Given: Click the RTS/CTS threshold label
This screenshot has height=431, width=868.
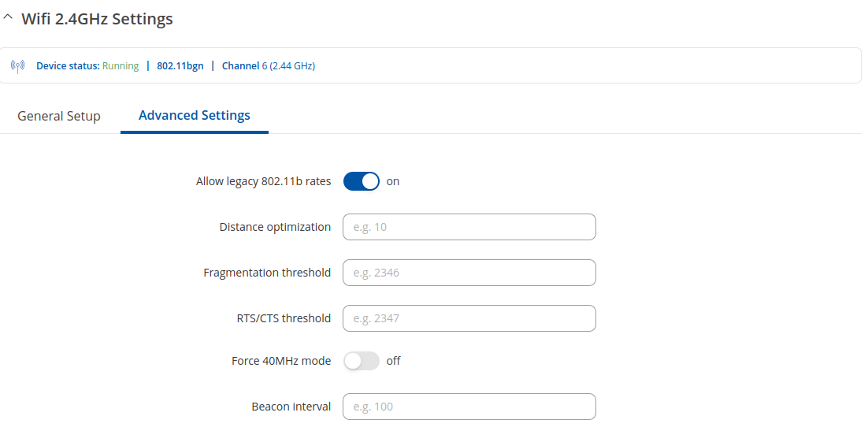Looking at the screenshot, I should (284, 318).
